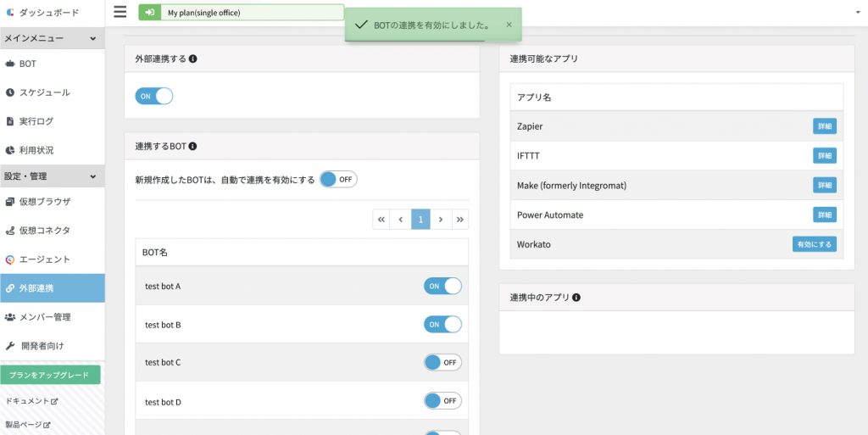Collapse the メインメニュー section
The width and height of the screenshot is (868, 435).
point(92,39)
